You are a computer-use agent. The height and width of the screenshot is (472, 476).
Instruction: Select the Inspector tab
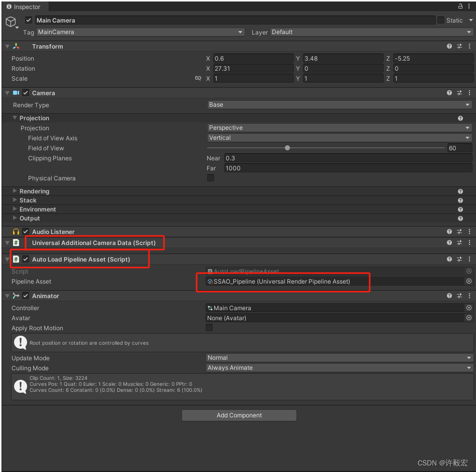(x=23, y=7)
